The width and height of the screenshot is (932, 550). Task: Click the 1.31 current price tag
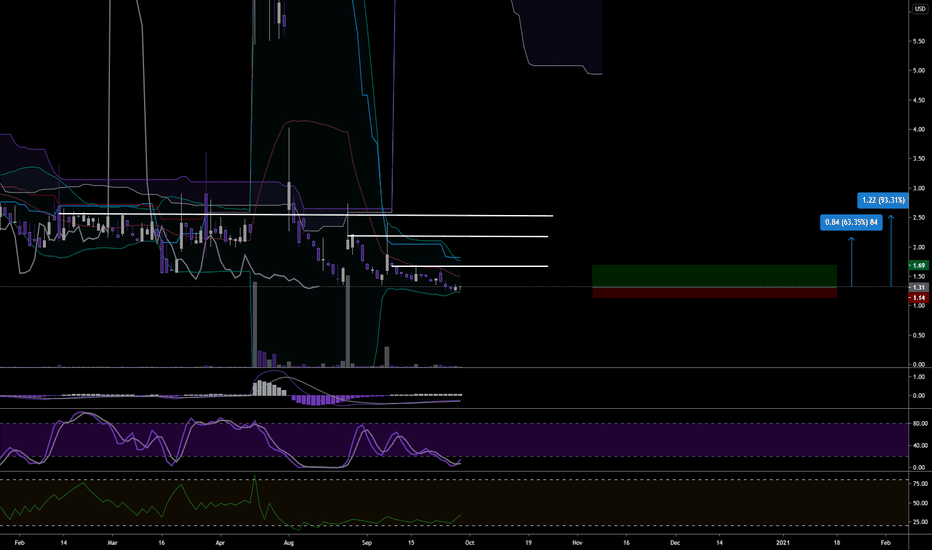918,287
